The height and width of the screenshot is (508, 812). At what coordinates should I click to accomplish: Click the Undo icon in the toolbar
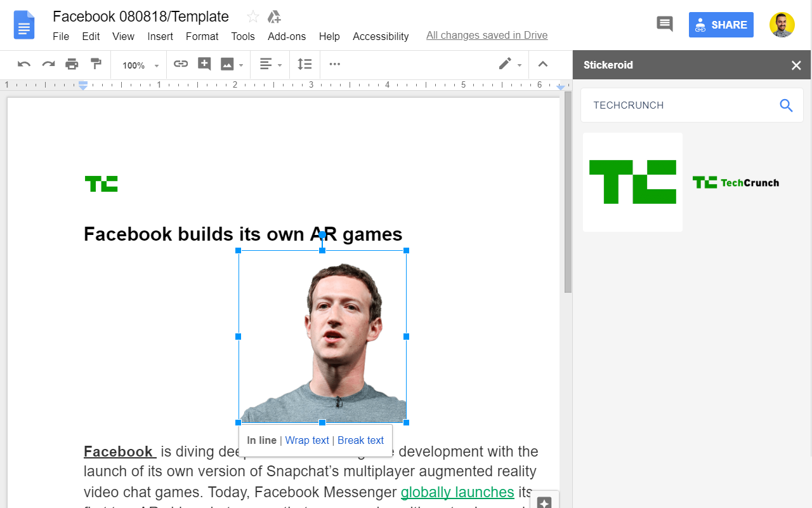pyautogui.click(x=23, y=64)
